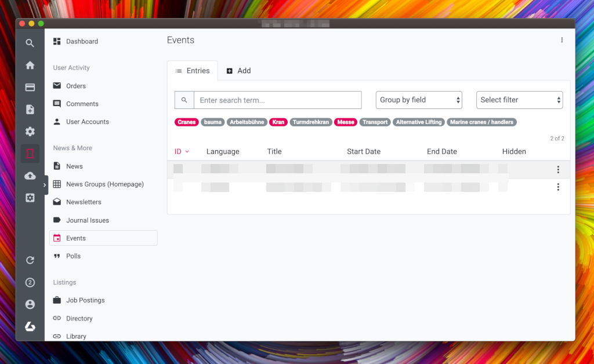Open Orders in User Activity

(x=76, y=86)
